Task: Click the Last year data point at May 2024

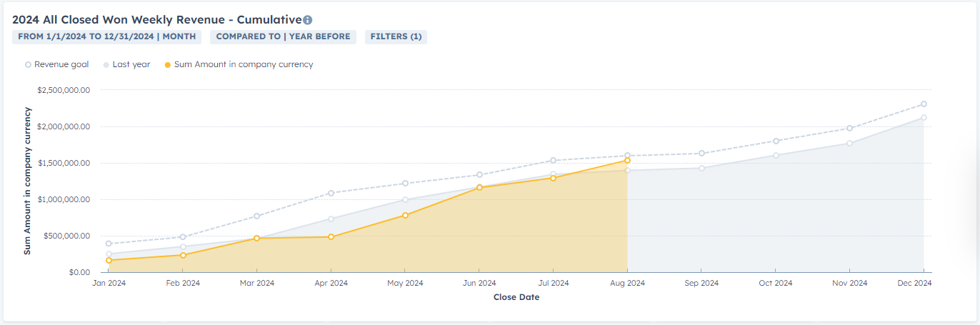Action: click(405, 200)
